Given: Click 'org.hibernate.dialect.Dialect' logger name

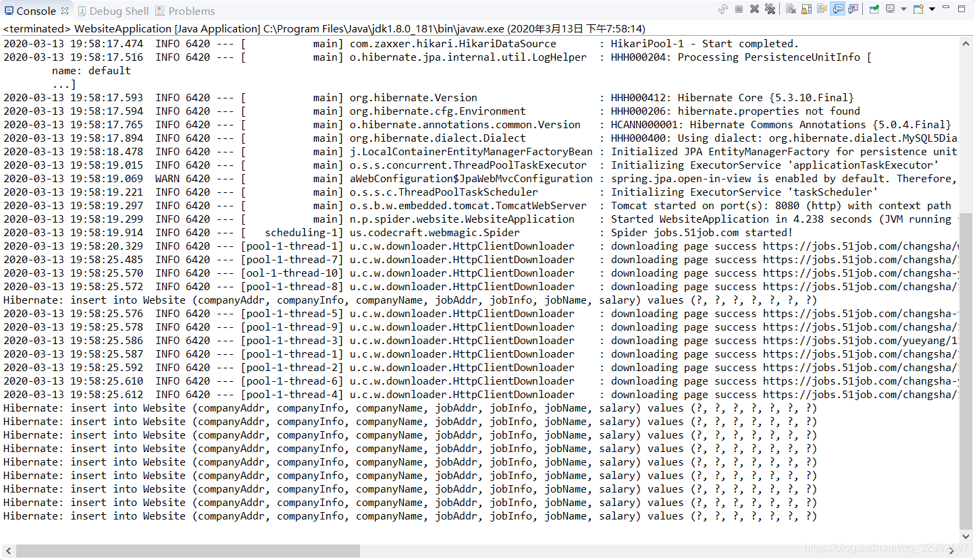Looking at the screenshot, I should coord(438,138).
